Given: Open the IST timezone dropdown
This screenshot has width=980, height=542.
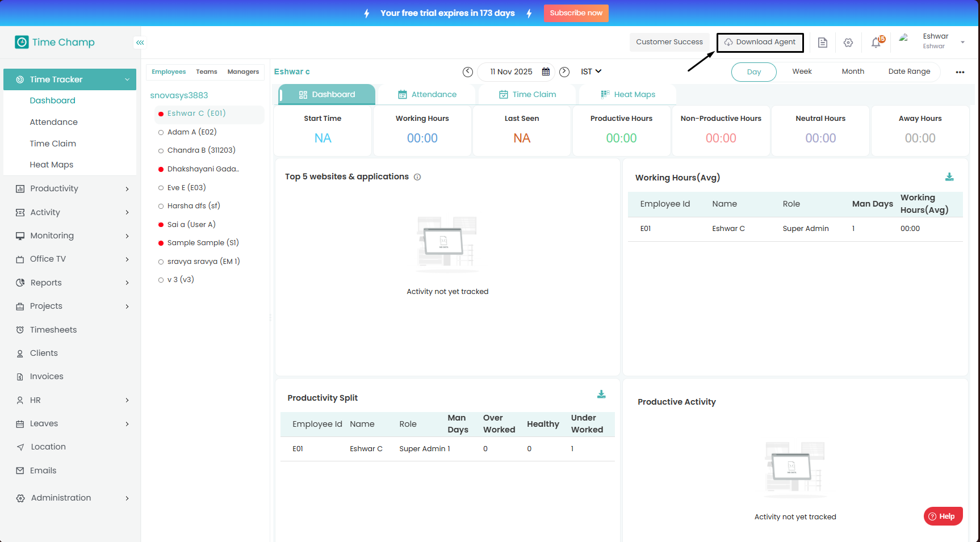Looking at the screenshot, I should click(591, 72).
